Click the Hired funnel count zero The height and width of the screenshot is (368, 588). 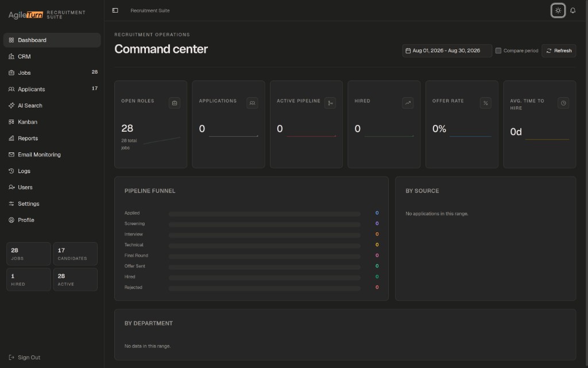tap(377, 277)
